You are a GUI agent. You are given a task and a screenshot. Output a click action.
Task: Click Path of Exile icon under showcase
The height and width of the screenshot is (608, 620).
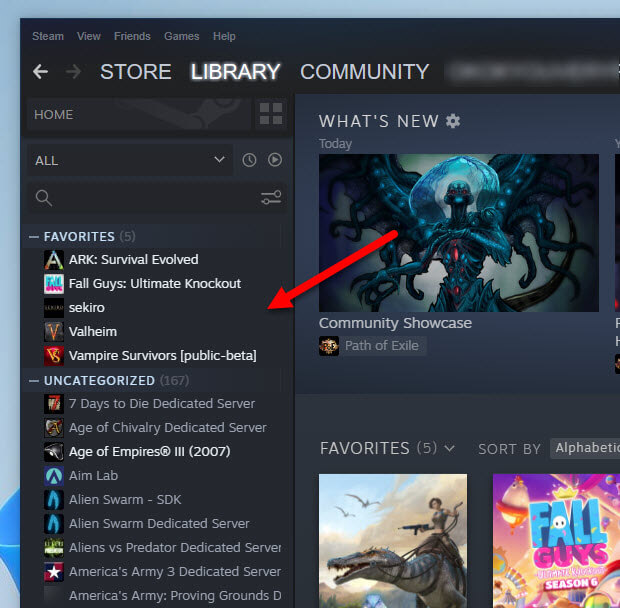[329, 346]
